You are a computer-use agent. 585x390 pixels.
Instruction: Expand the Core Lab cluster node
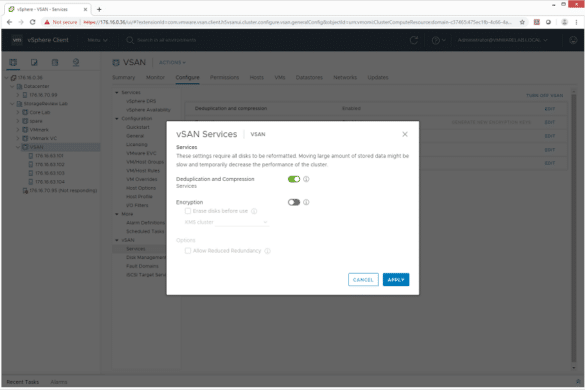[18, 112]
